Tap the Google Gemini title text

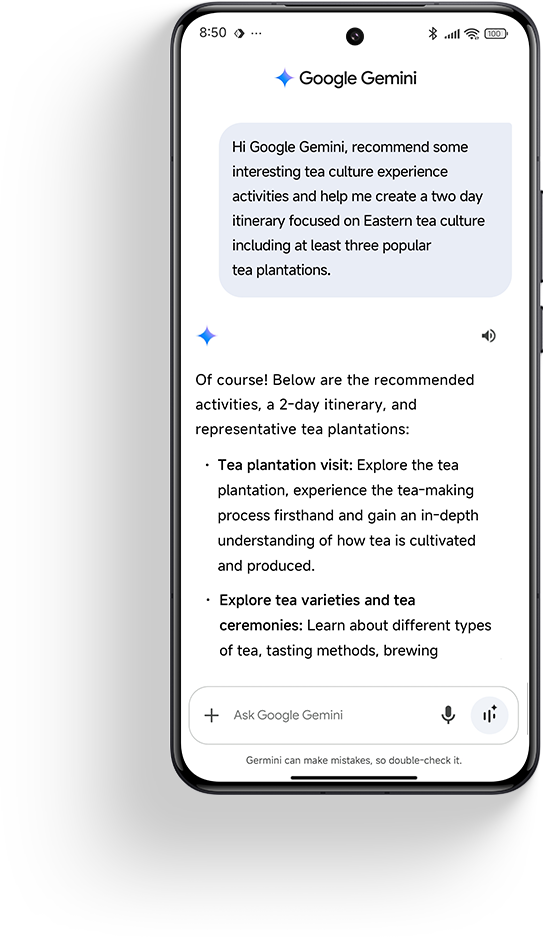(358, 78)
